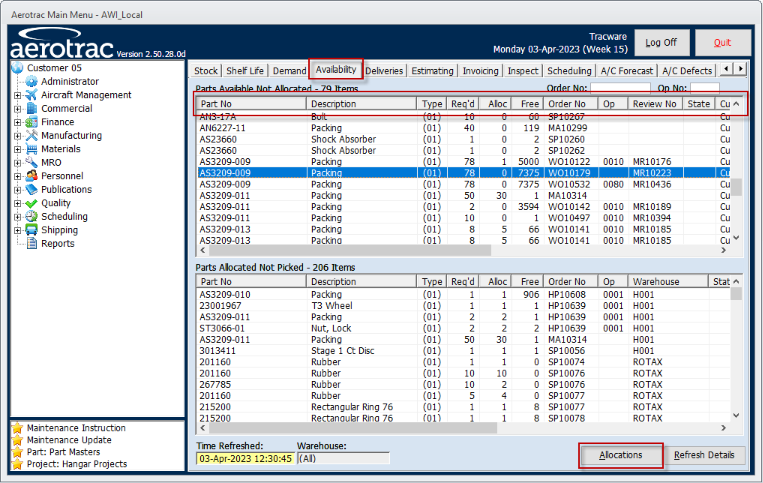Image resolution: width=763 pixels, height=483 pixels.
Task: Click the Quality green checkmark icon
Action: tap(32, 203)
